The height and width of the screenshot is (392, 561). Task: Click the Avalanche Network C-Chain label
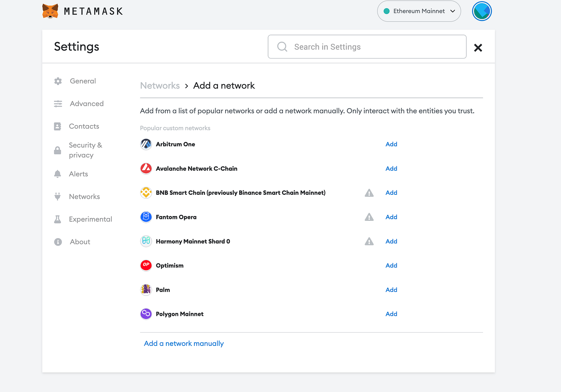[x=196, y=168]
